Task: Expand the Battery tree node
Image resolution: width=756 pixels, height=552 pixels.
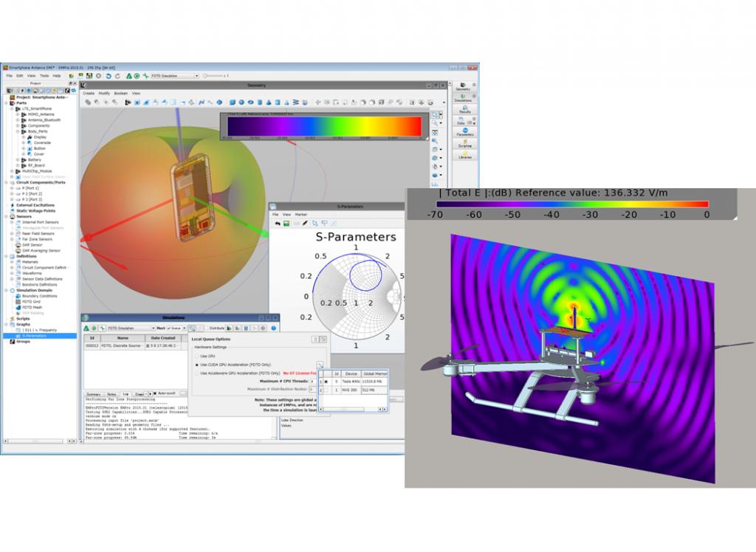Action: (x=18, y=159)
